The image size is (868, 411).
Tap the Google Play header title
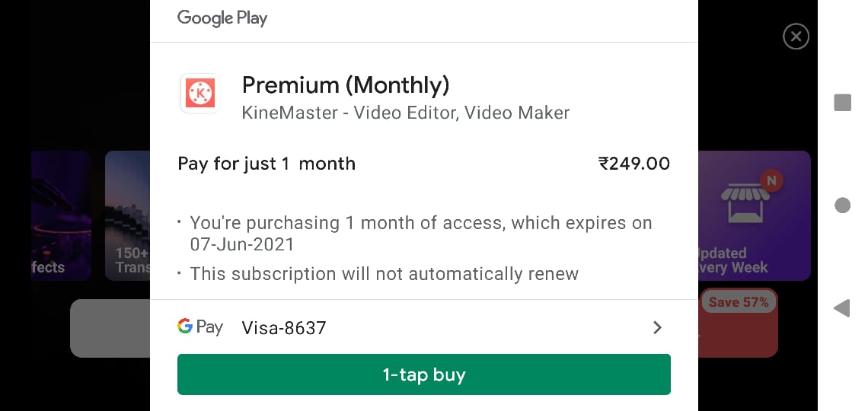[222, 18]
